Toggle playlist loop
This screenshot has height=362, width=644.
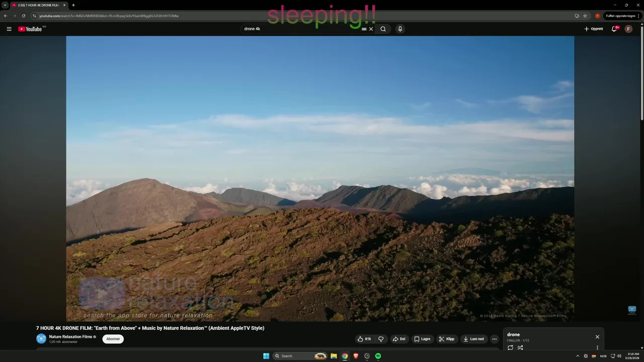pos(510,347)
